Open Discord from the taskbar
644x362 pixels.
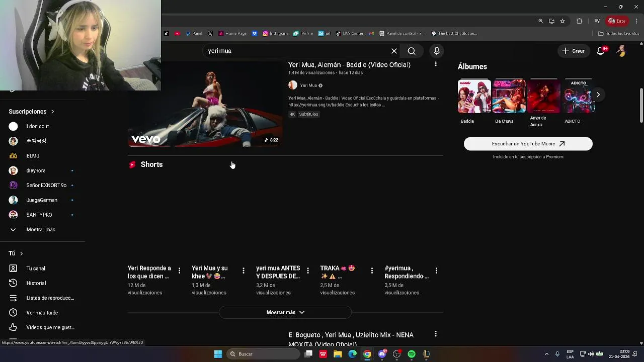click(382, 354)
